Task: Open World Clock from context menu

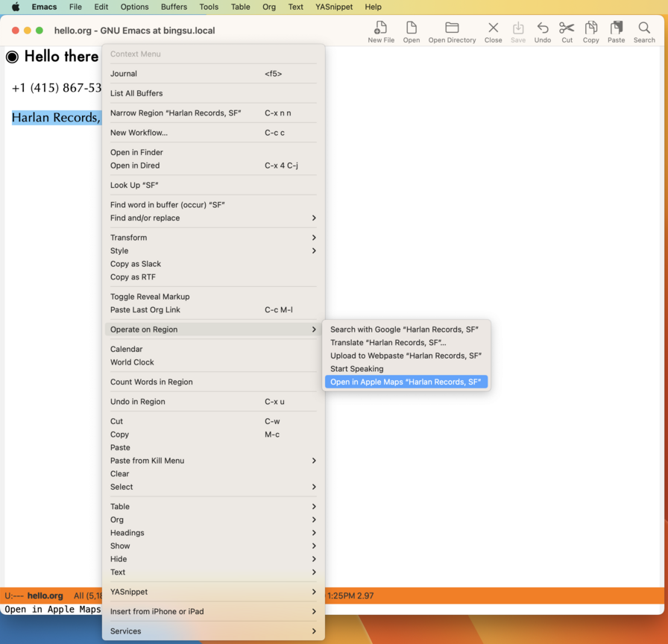Action: click(x=213, y=362)
